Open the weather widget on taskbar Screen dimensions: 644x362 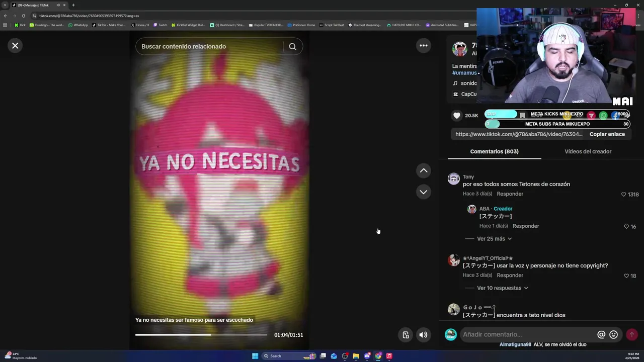[20, 356]
